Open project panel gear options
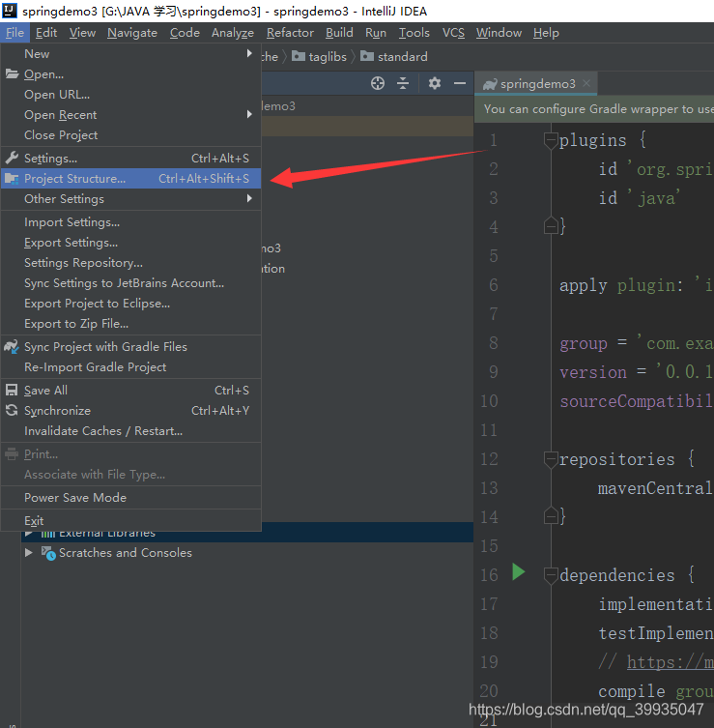The width and height of the screenshot is (714, 728). [435, 83]
